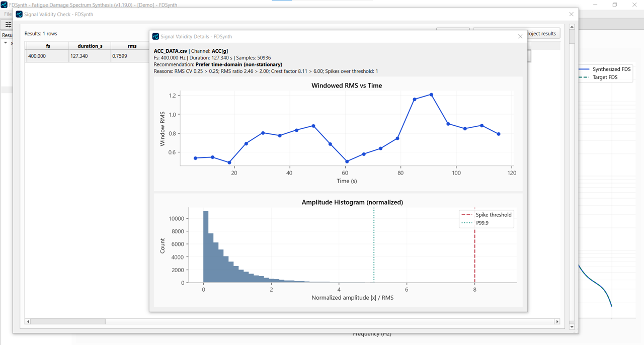This screenshot has height=345, width=644.
Task: Click the up arrow of the right scrollbar
Action: 572,28
